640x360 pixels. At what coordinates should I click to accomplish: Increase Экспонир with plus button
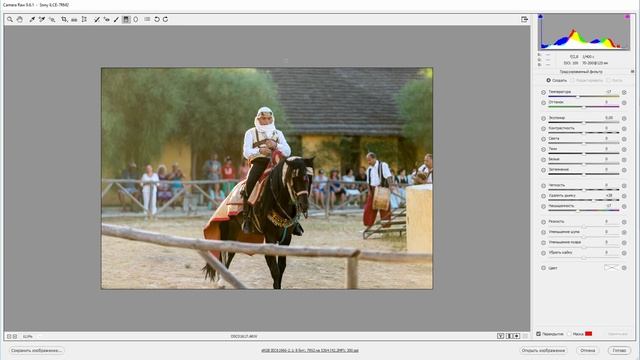624,118
